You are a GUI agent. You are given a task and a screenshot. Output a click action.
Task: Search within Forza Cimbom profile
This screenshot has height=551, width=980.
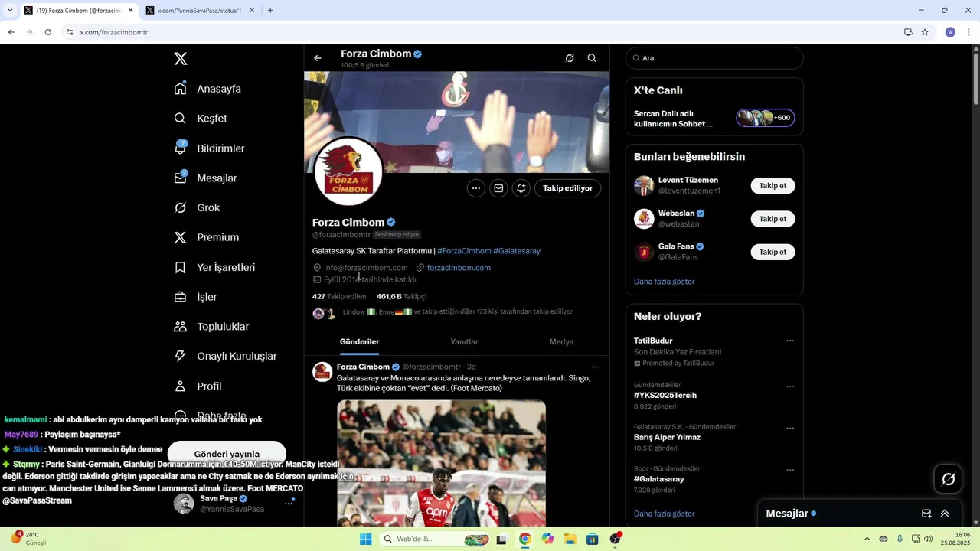click(592, 58)
